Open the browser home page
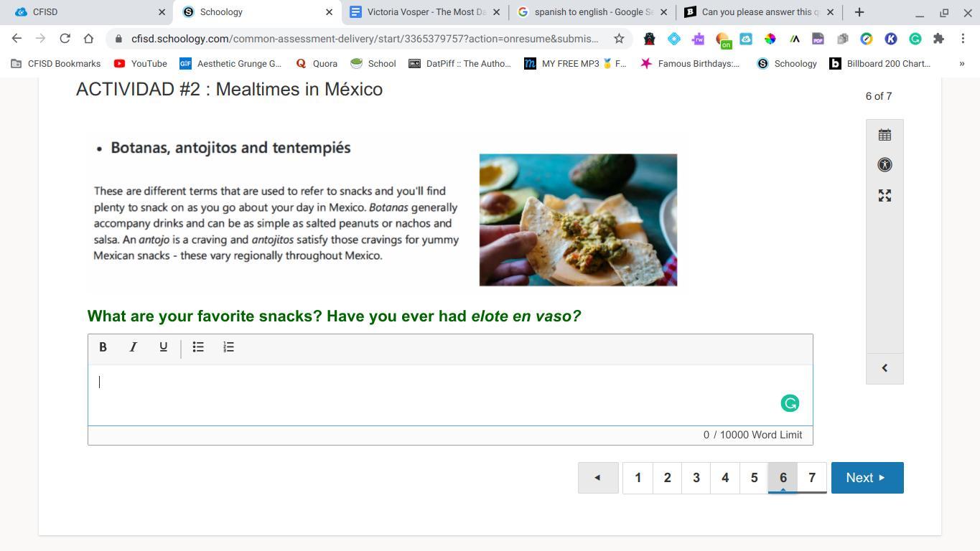The width and height of the screenshot is (980, 551). point(88,39)
